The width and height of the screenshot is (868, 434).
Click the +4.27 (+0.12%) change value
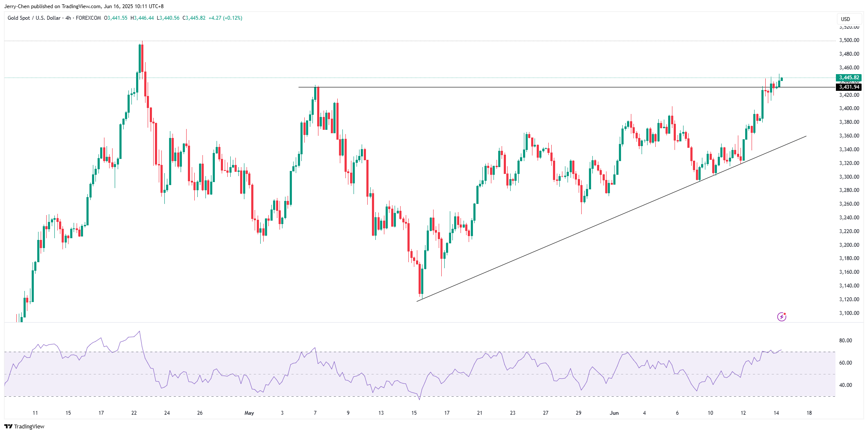click(225, 18)
